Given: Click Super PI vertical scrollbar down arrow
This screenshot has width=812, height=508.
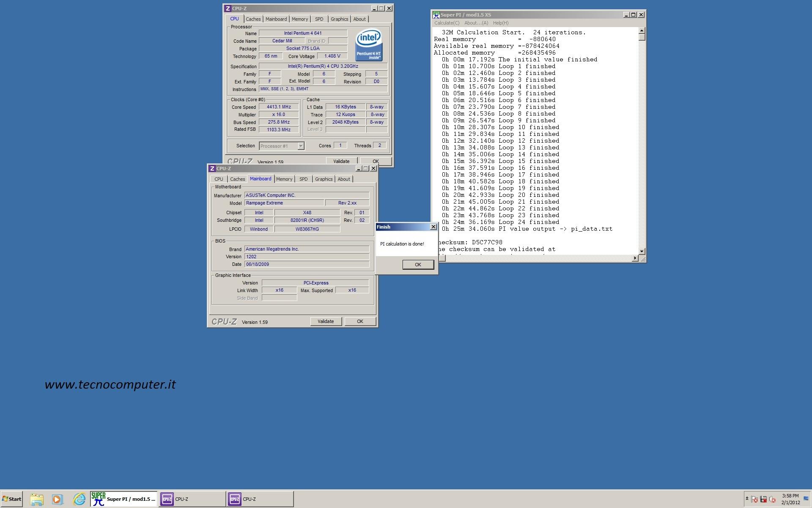Looking at the screenshot, I should pos(642,251).
